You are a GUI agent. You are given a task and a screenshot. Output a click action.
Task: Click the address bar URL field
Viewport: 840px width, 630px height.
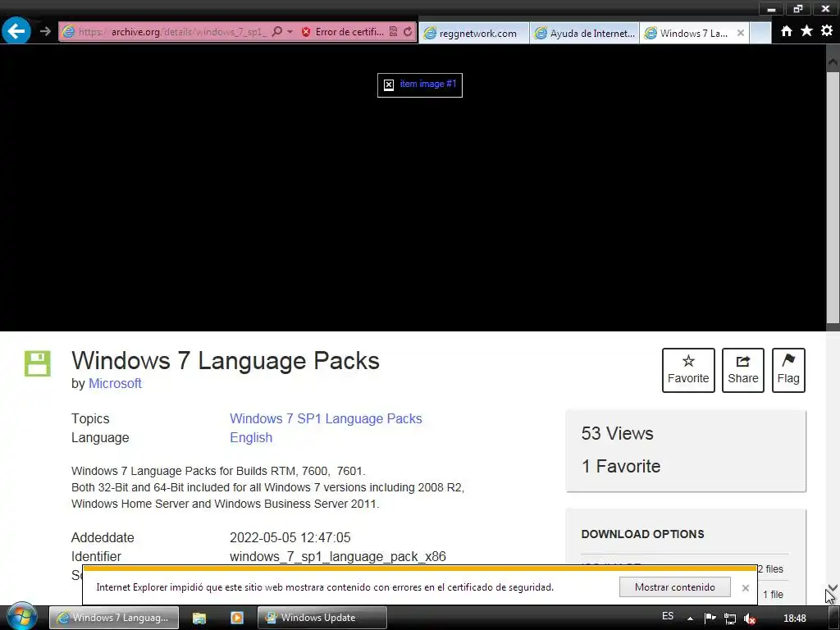tap(171, 32)
